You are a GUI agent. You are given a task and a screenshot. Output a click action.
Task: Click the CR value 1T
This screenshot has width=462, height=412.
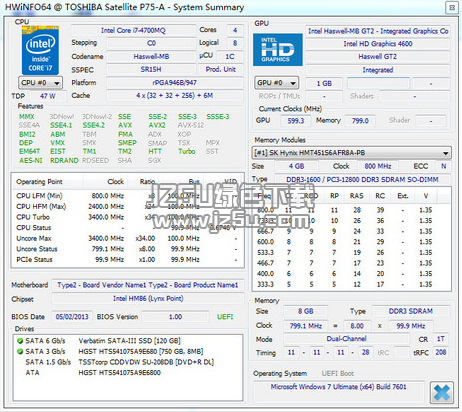441,339
